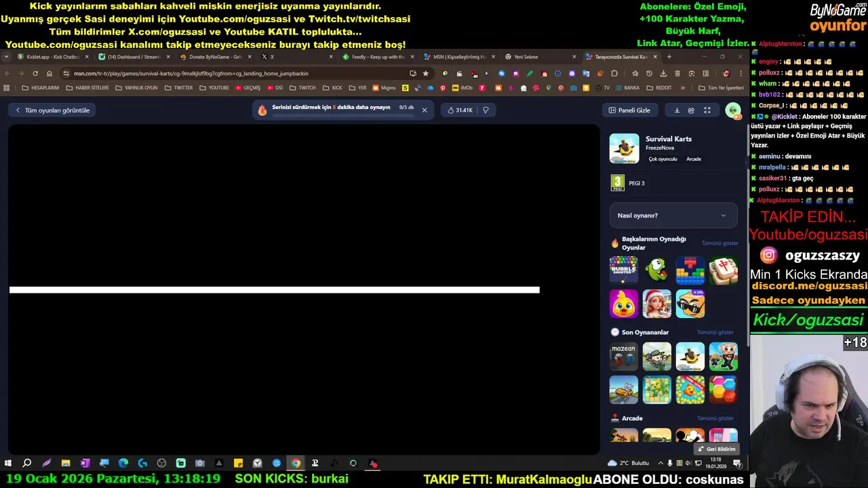Open the Survival Karts game thumbnail in panel header
The width and height of the screenshot is (868, 488).
tap(624, 148)
